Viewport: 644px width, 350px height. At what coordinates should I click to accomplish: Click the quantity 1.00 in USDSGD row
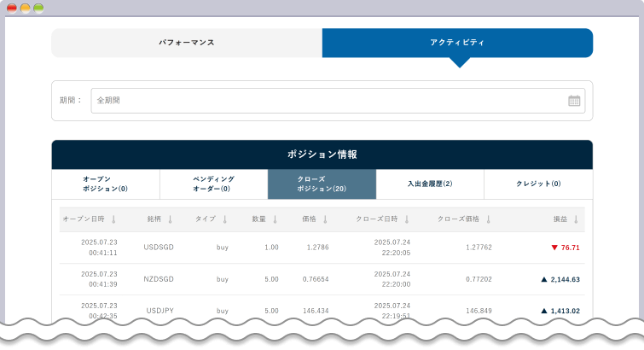pos(271,248)
